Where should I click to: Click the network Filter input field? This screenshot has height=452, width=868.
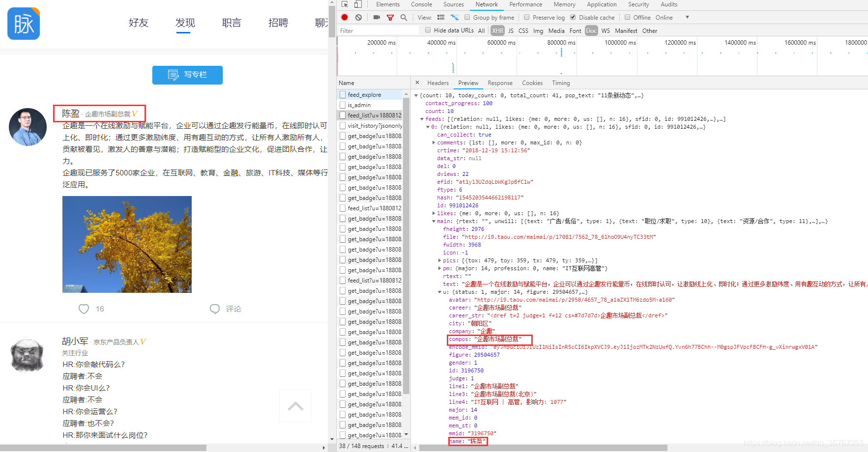[x=378, y=30]
